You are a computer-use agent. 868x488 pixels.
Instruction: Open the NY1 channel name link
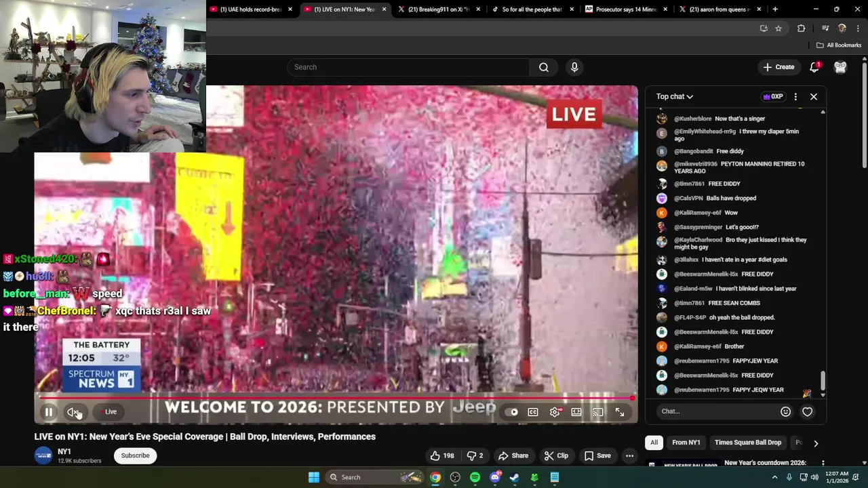coord(64,451)
